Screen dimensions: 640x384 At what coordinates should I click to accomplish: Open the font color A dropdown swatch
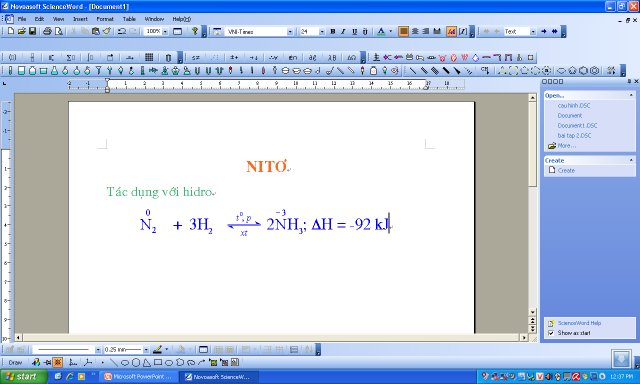click(x=391, y=31)
